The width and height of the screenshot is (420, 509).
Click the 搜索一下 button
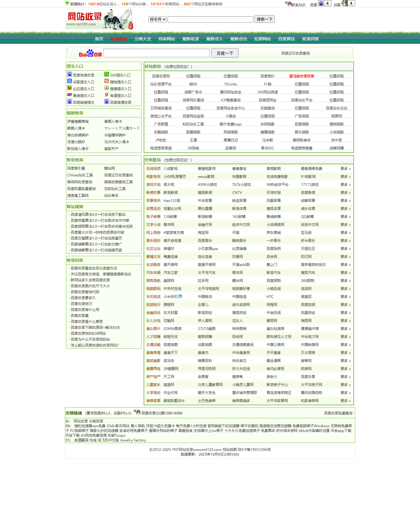click(264, 19)
